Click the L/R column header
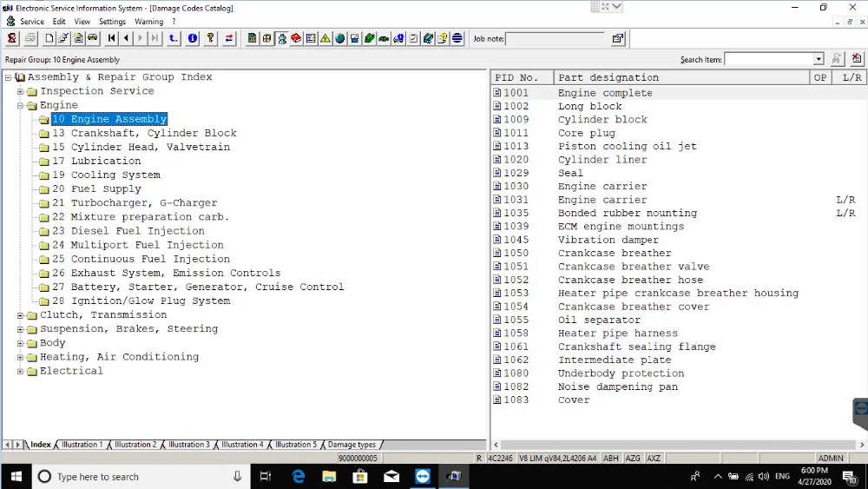Screen dimensions: 868x489 coord(852,77)
